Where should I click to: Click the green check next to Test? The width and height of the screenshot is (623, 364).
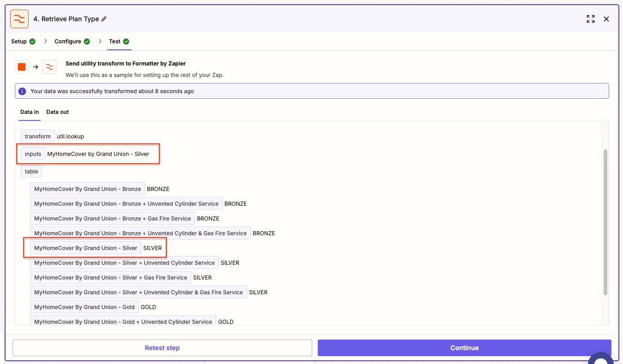(126, 42)
